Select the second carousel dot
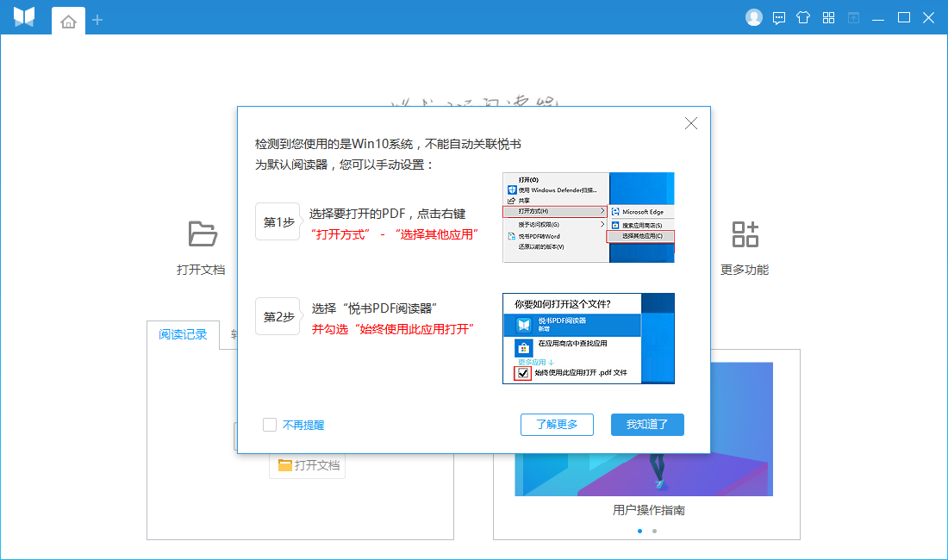The width and height of the screenshot is (948, 560). click(x=654, y=531)
